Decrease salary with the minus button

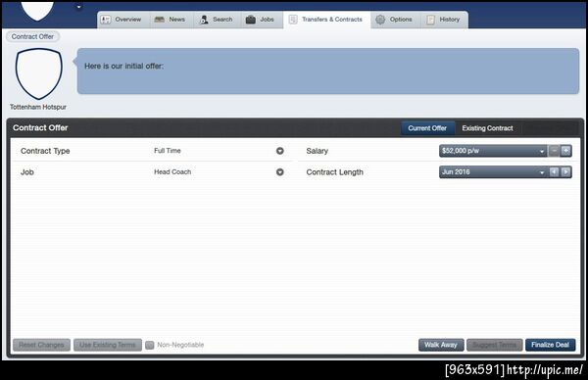tap(554, 151)
